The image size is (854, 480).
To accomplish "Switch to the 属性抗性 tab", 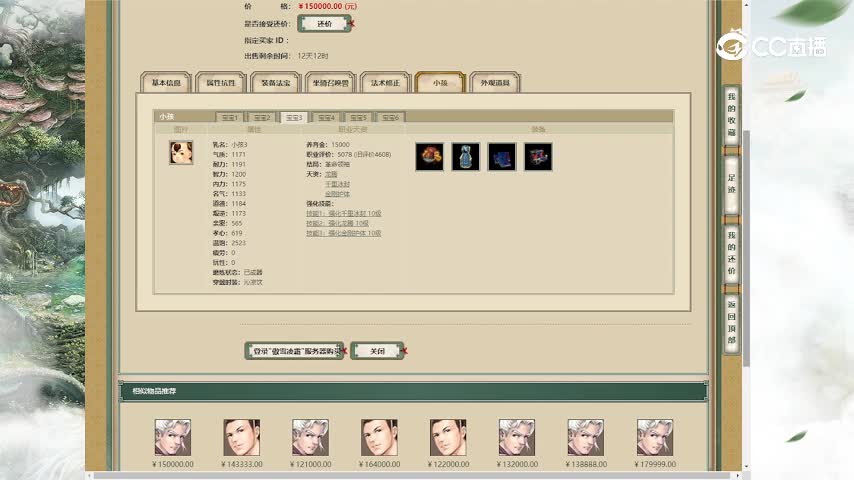I will pyautogui.click(x=221, y=83).
